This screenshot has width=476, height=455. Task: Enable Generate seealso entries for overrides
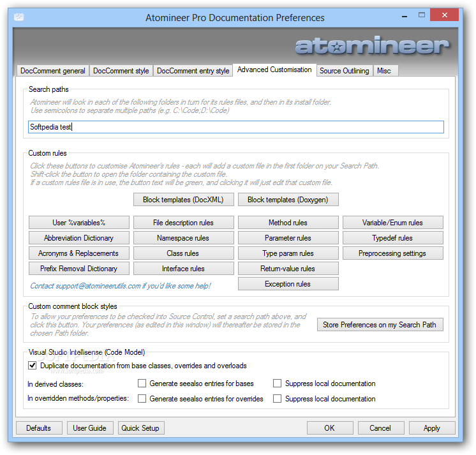pyautogui.click(x=142, y=399)
